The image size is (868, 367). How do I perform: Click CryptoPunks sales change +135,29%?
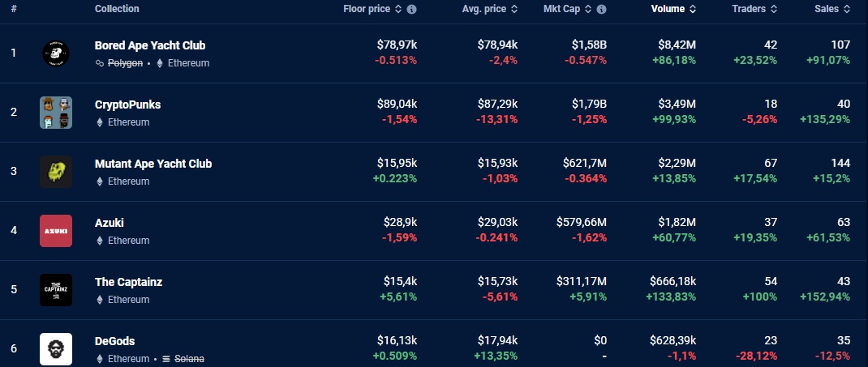click(825, 119)
